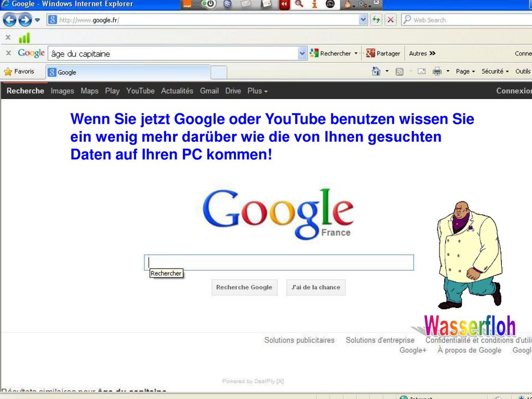Click the power button icon in title bar
The height and width of the screenshot is (399, 532).
tap(210, 4)
